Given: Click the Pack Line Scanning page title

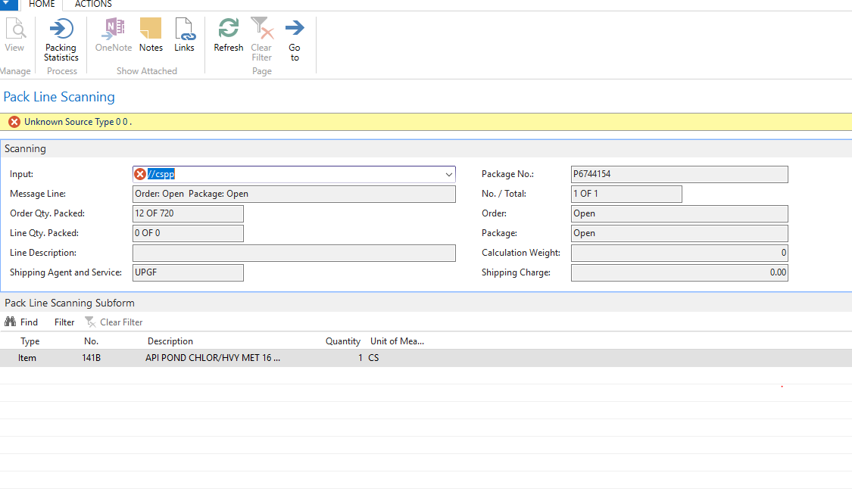Looking at the screenshot, I should point(59,97).
